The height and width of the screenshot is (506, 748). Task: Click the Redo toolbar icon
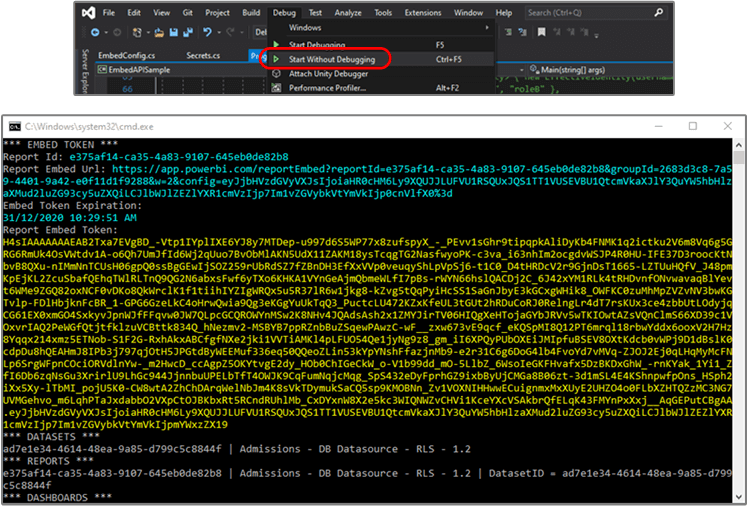pyautogui.click(x=230, y=32)
